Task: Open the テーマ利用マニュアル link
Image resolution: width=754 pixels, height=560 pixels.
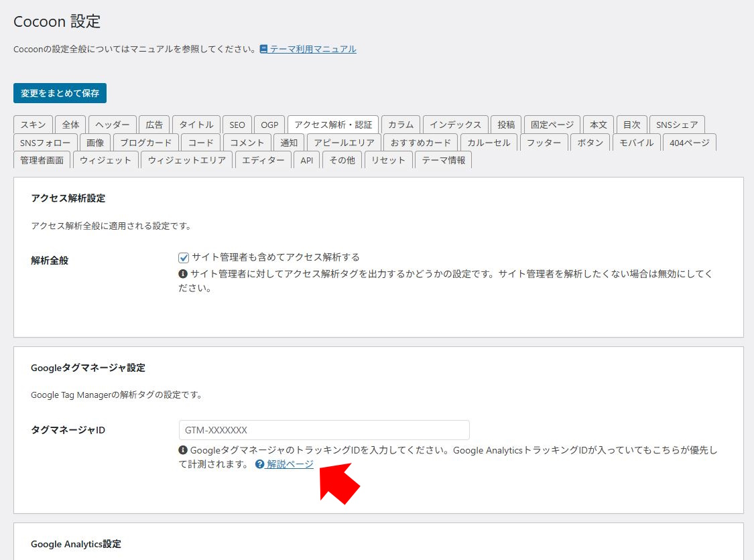Action: (313, 50)
